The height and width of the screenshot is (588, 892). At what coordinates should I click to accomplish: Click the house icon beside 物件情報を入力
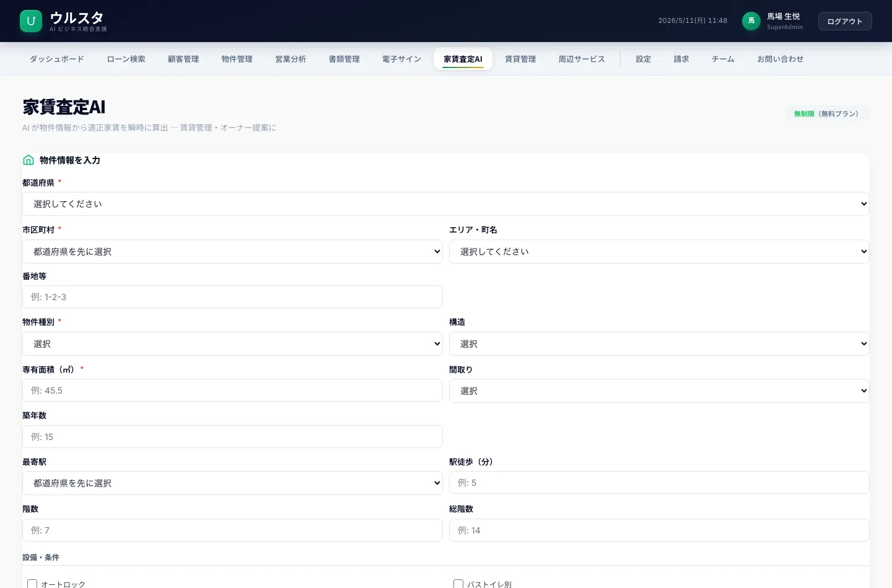point(28,160)
